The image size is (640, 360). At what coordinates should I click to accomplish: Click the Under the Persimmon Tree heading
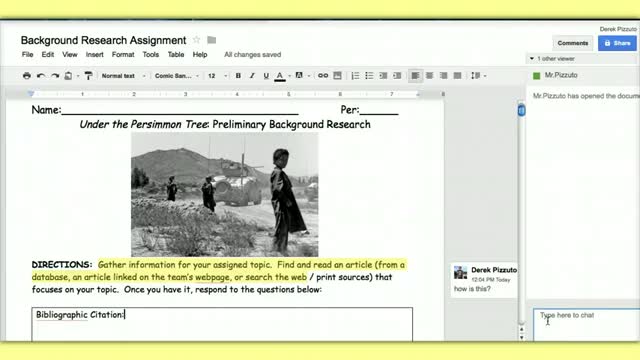pyautogui.click(x=225, y=124)
